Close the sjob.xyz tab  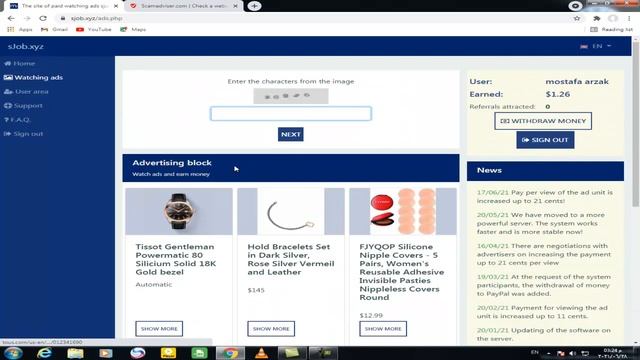[116, 6]
